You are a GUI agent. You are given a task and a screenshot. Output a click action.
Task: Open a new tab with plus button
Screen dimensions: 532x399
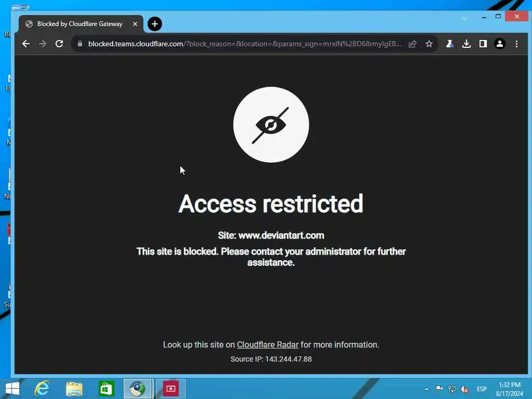click(155, 24)
